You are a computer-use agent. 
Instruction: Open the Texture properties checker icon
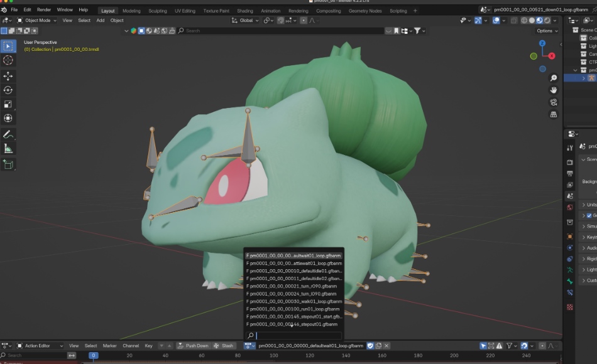(569, 307)
